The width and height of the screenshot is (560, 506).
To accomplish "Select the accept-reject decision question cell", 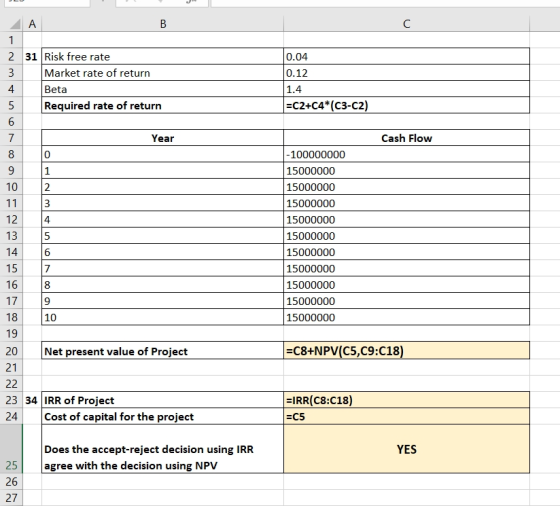I will pyautogui.click(x=163, y=449).
